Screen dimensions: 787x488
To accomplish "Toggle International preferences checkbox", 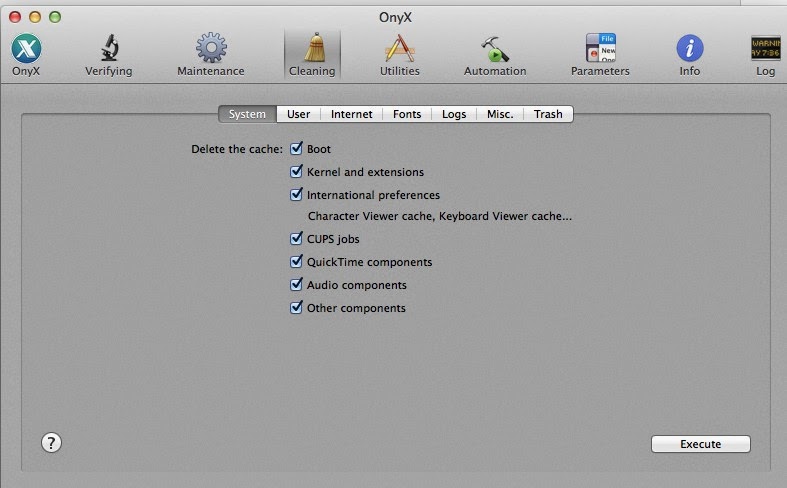I will [296, 195].
